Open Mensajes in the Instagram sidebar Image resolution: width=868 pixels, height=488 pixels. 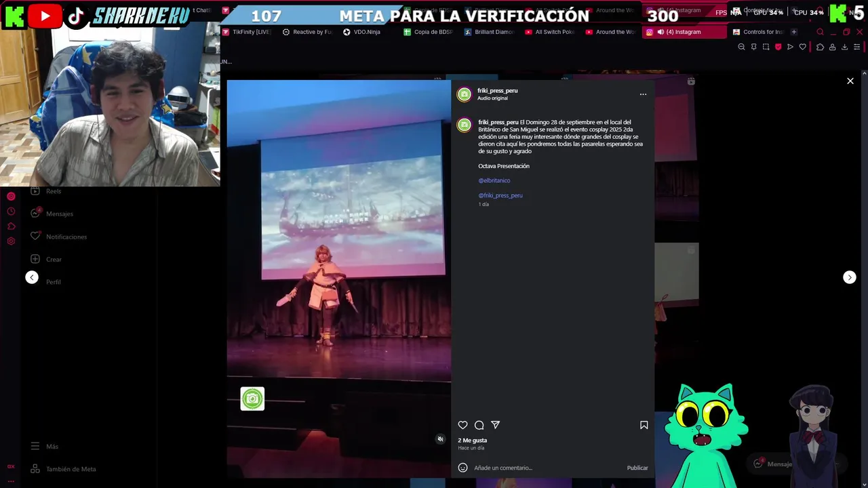(52, 213)
